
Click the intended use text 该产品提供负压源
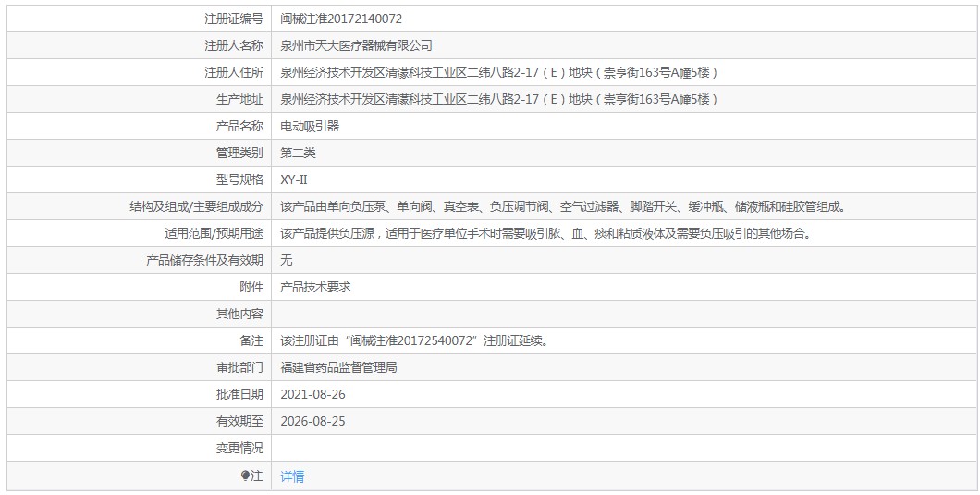[x=546, y=234]
